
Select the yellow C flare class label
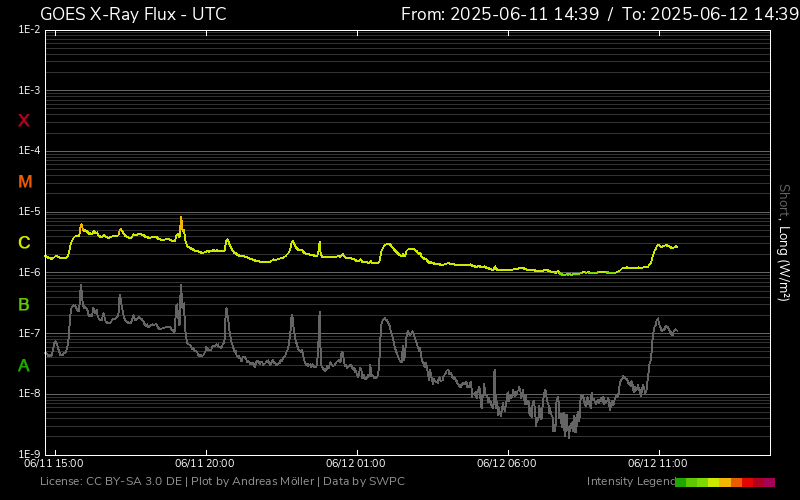pos(24,243)
